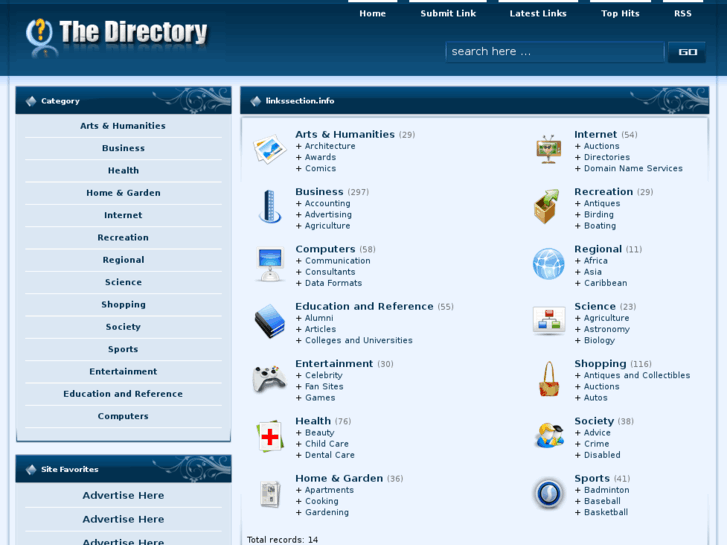Select Science in the Category sidebar
This screenshot has height=545, width=727.
click(x=123, y=282)
